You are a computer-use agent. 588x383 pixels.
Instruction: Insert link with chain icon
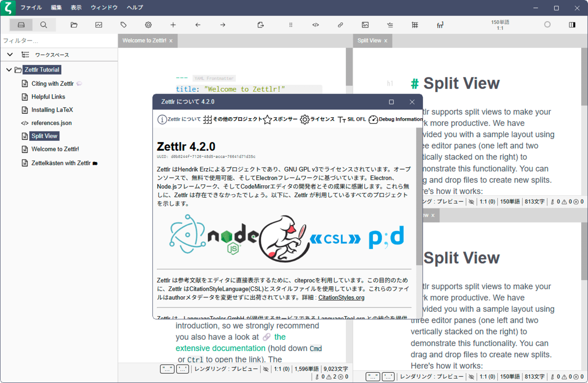[x=340, y=25]
